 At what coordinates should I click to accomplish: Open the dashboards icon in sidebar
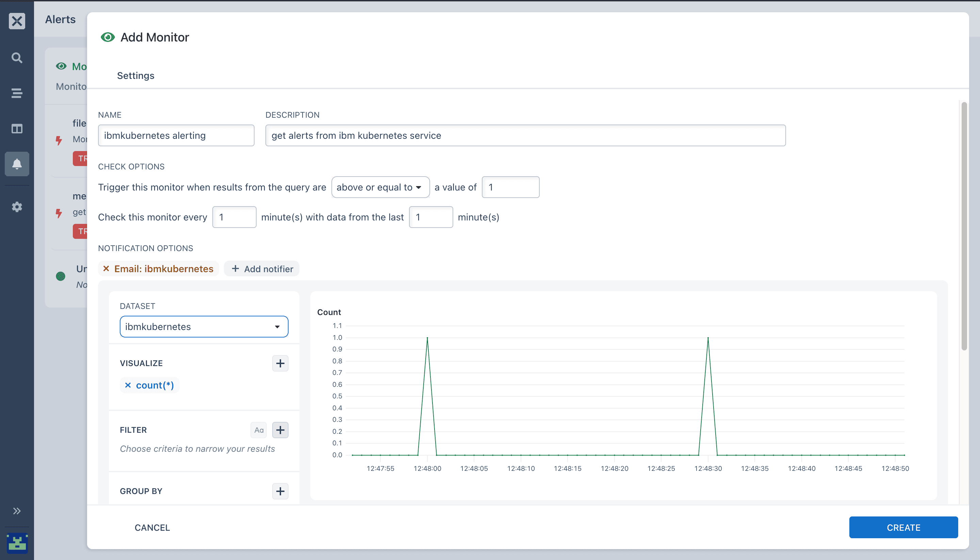click(x=17, y=129)
